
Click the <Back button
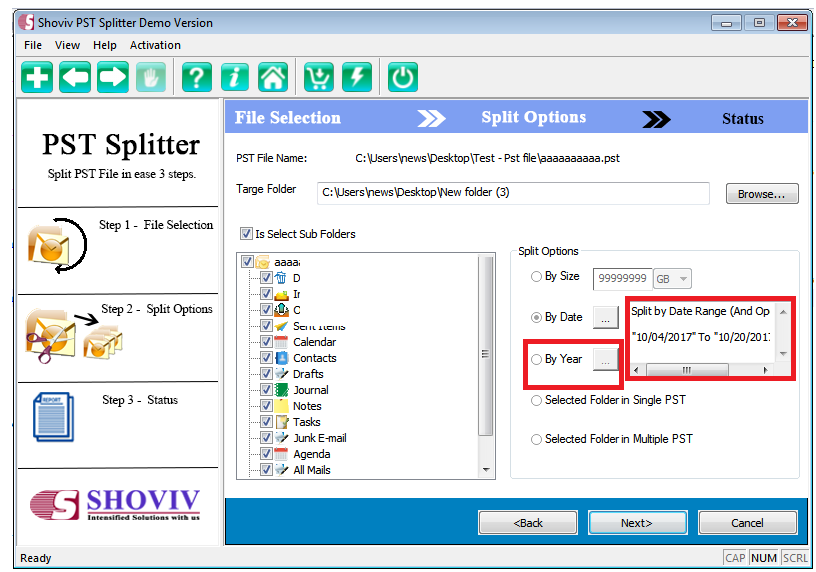[x=528, y=523]
